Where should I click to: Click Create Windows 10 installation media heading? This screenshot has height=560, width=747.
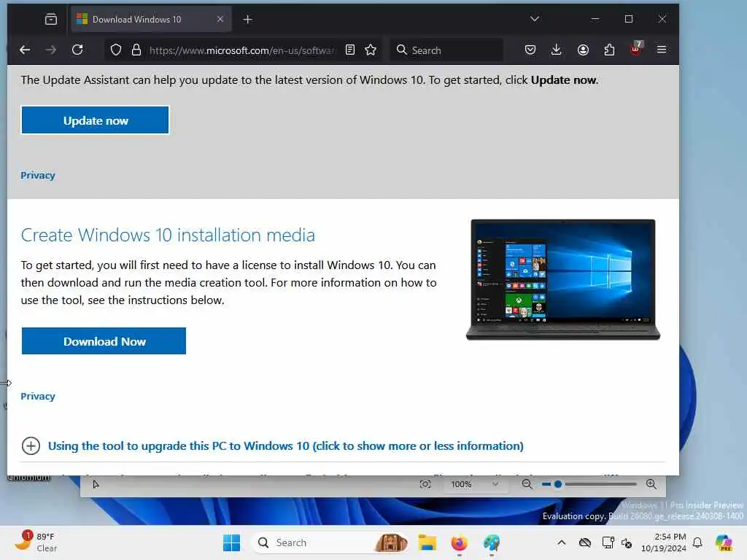pos(168,236)
